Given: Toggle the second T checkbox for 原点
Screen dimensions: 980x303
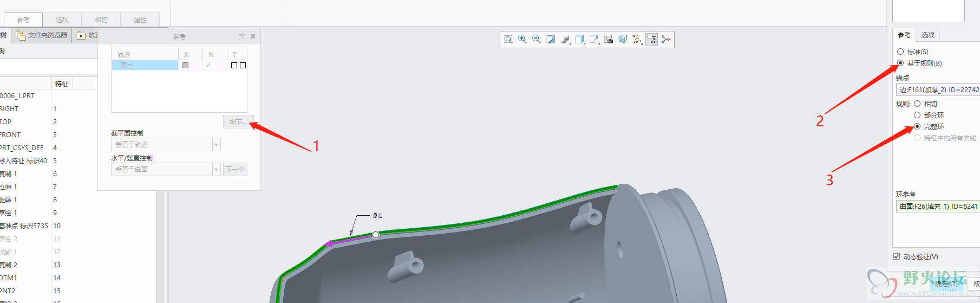Looking at the screenshot, I should click(x=243, y=65).
